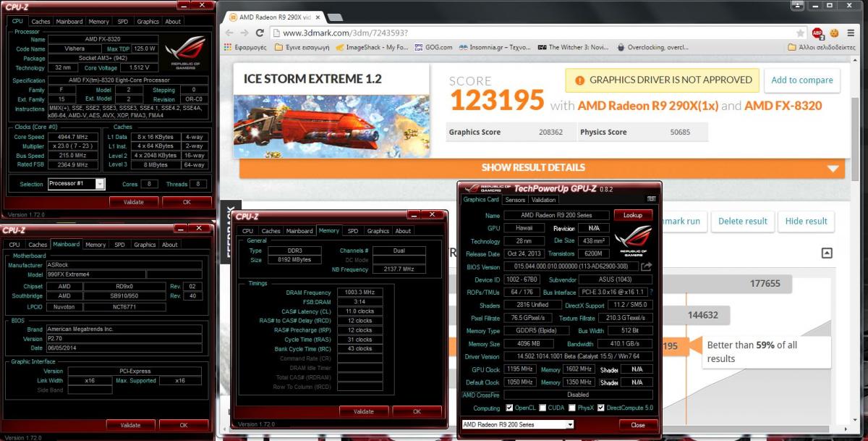Image resolution: width=868 pixels, height=441 pixels.
Task: Toggle the OpenCL checkbox in GPU-Z
Action: click(509, 408)
